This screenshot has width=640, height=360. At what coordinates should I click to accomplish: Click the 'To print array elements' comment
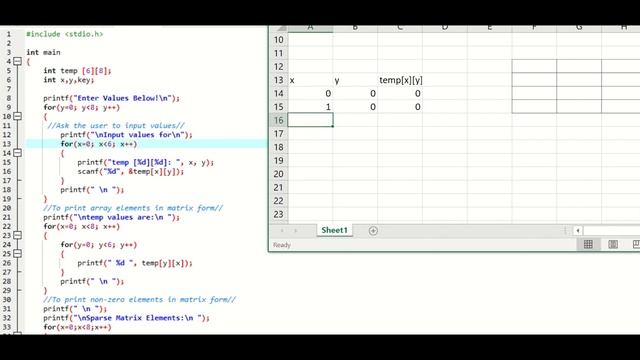click(133, 208)
